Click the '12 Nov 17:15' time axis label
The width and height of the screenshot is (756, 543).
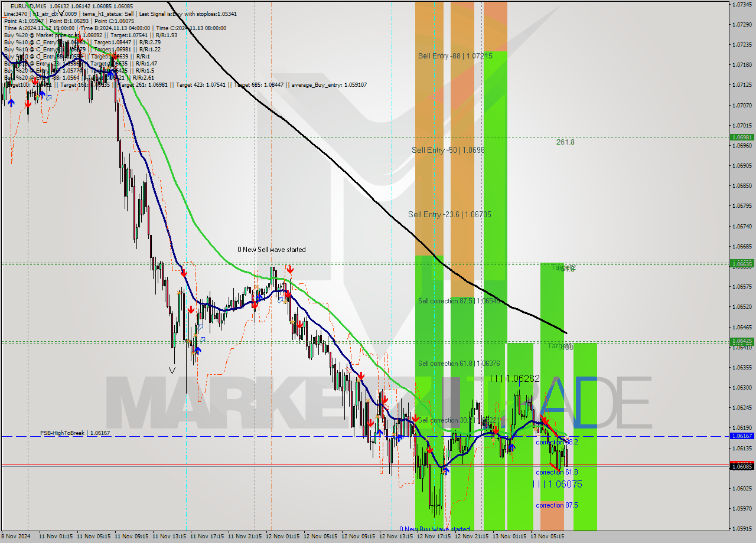pyautogui.click(x=434, y=537)
